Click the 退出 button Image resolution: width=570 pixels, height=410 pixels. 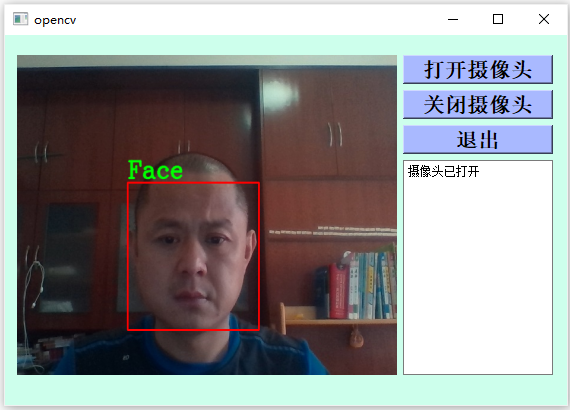click(x=478, y=140)
